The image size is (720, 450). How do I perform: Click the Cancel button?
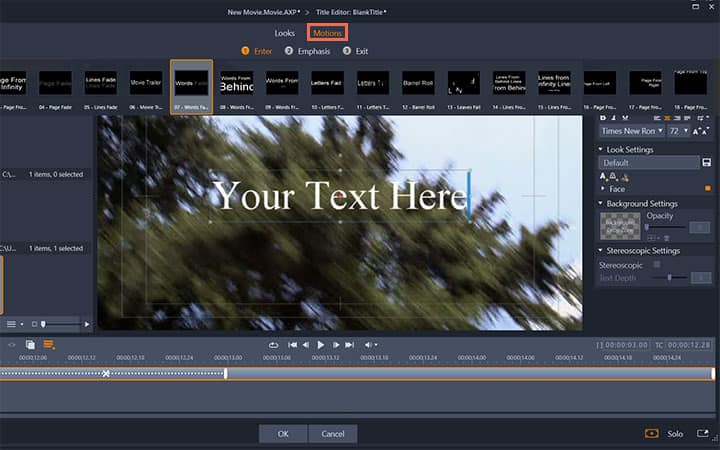pos(333,433)
